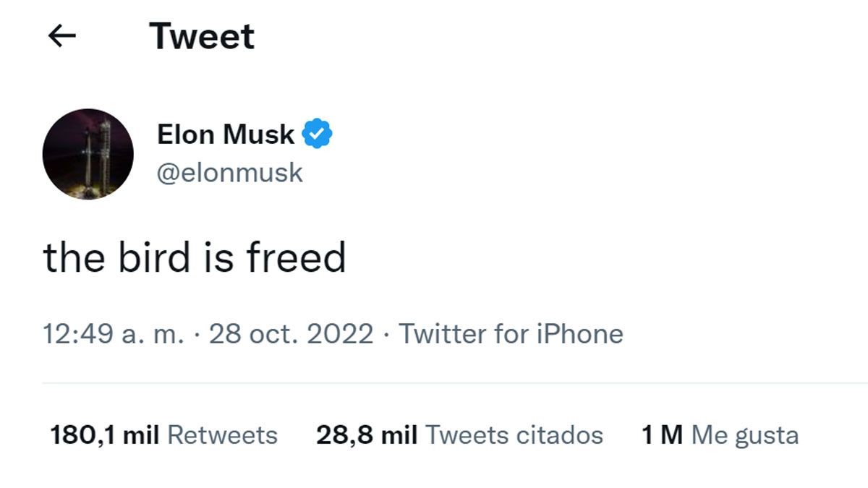Click the 1 M likes number
868x488 pixels.
[662, 435]
